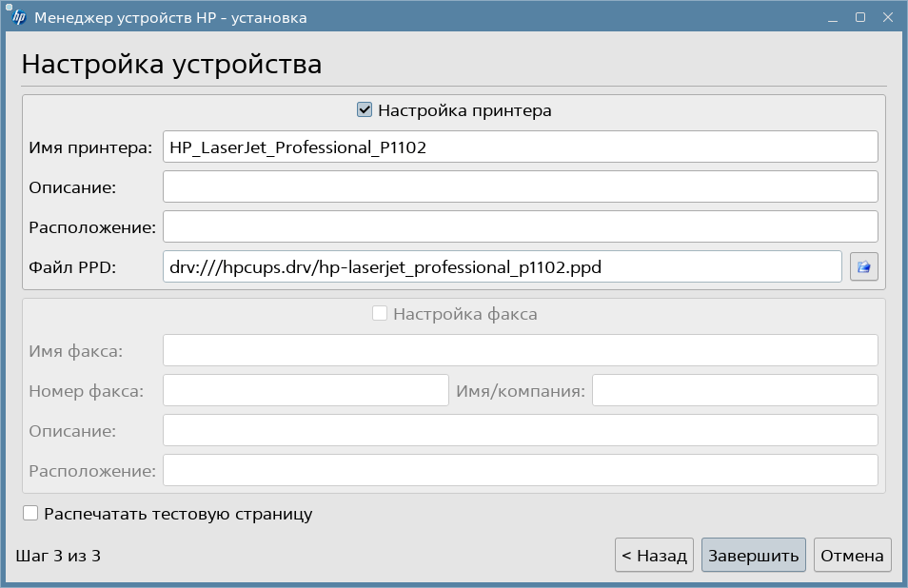Uncheck the "Настройка принтера" checkbox
The width and height of the screenshot is (908, 588).
coord(365,110)
